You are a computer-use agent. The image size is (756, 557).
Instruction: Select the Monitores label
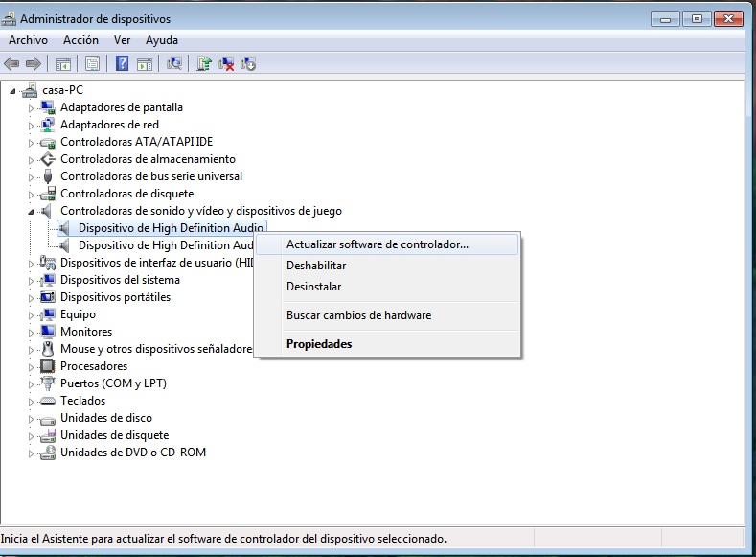point(86,332)
